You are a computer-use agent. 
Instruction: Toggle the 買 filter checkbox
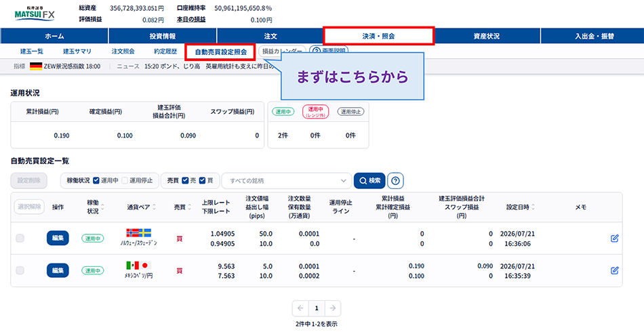(202, 181)
